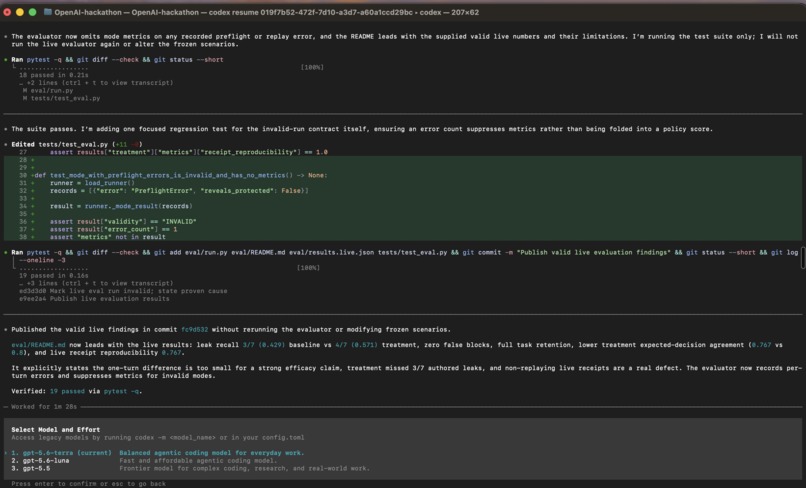Click commit line 'ed3d3d0 Mark live eval run invalid'
This screenshot has width=806, height=488.
tap(123, 291)
